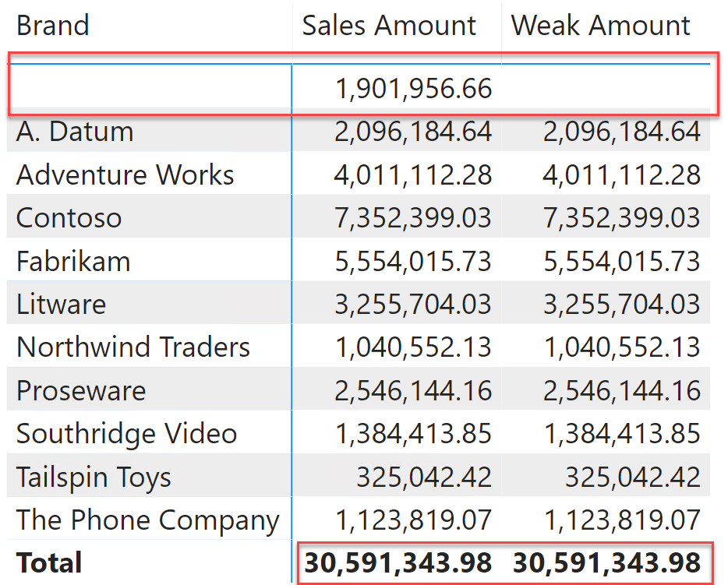Viewport: 728px width, 585px height.
Task: Select The Phone Company brand label
Action: coord(147,520)
